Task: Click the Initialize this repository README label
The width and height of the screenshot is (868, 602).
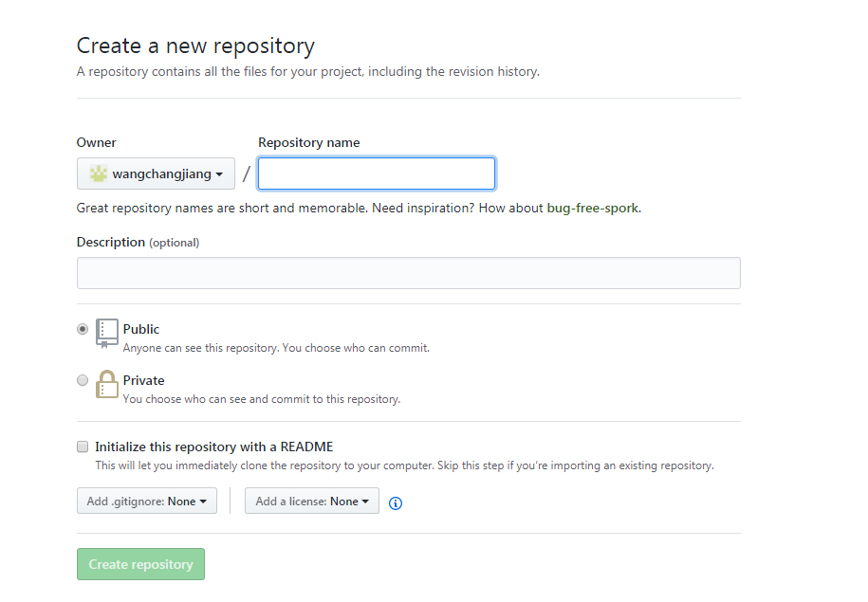Action: [214, 447]
